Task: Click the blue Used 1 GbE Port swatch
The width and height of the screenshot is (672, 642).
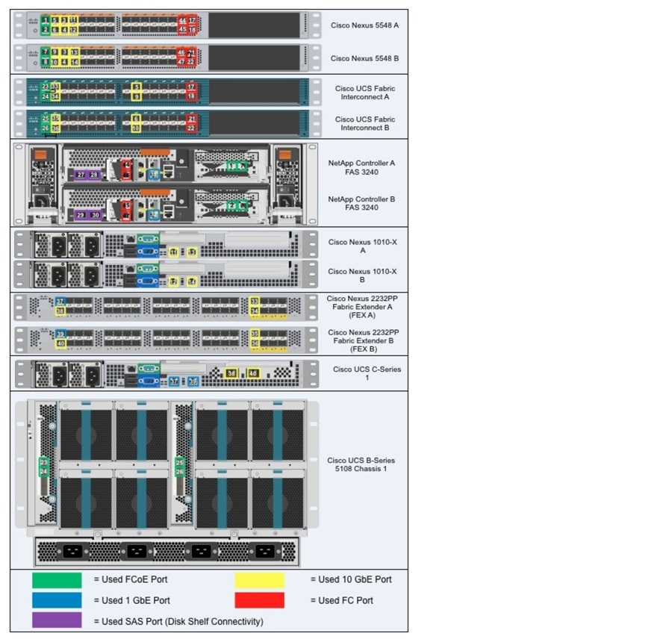Action: click(57, 600)
